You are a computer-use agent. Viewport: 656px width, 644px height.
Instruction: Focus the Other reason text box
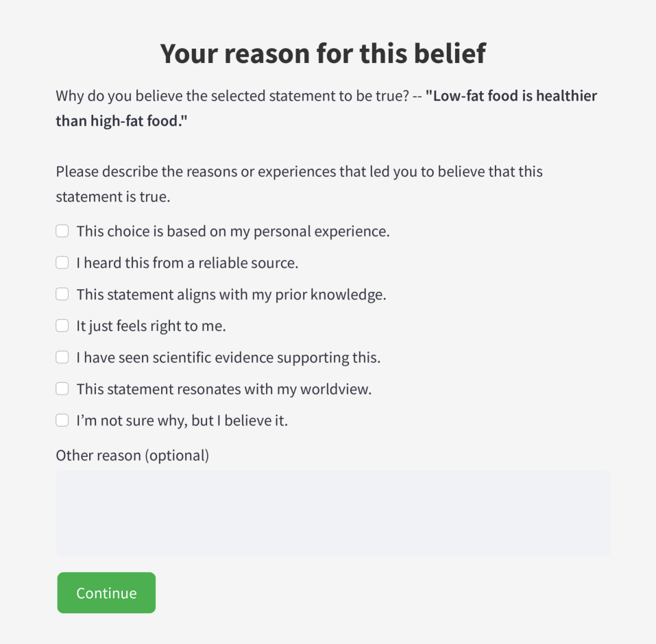[x=333, y=513]
